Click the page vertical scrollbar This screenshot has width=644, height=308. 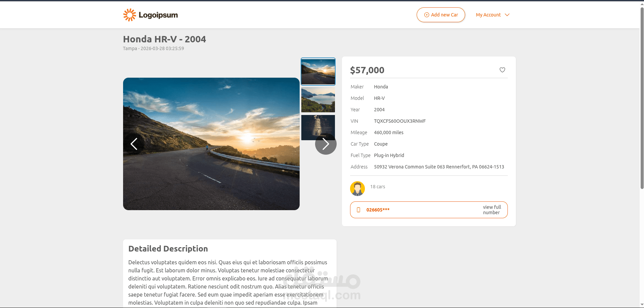pos(642,101)
